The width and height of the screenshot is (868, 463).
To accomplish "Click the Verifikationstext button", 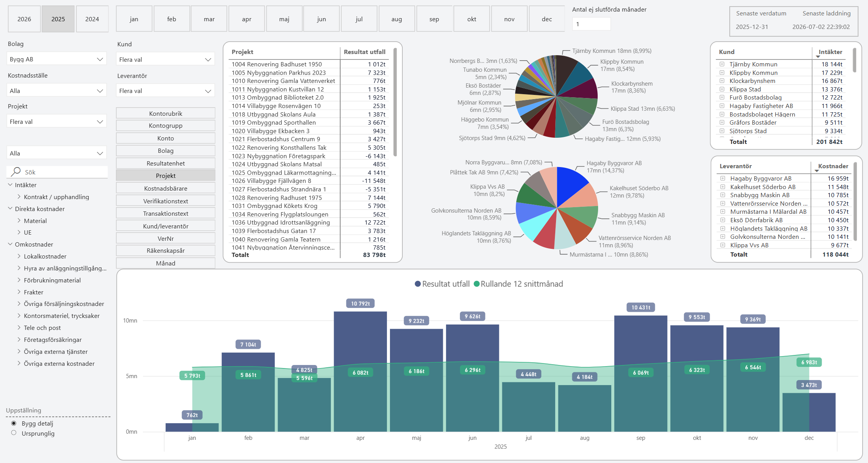I will (x=166, y=201).
